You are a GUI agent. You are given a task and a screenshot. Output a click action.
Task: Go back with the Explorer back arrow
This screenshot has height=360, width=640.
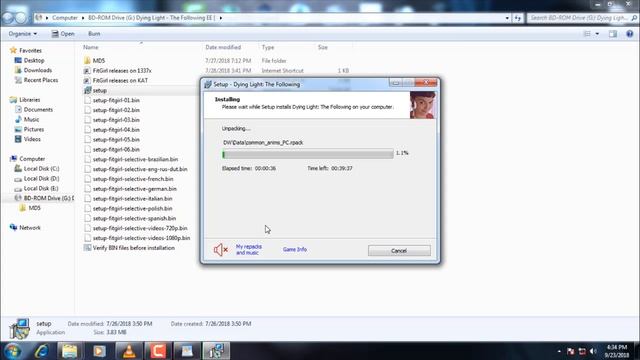click(8, 18)
